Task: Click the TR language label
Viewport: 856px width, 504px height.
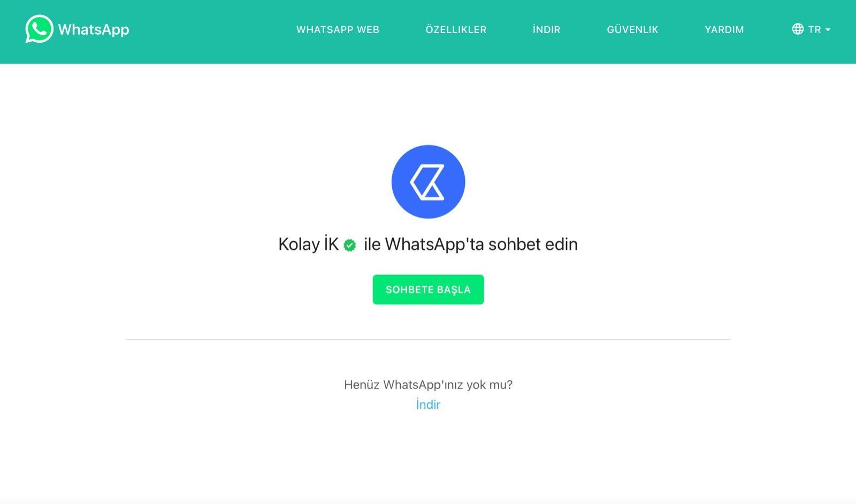Action: click(x=814, y=30)
